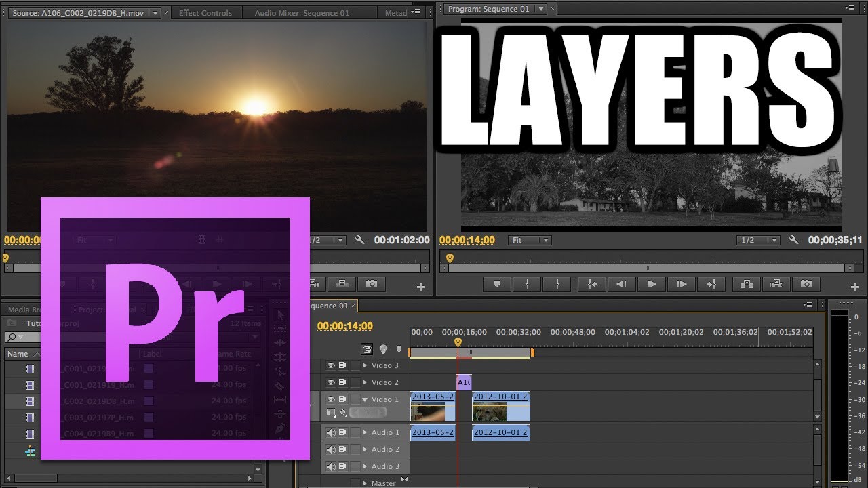Click the timeline work area bar

(x=471, y=352)
